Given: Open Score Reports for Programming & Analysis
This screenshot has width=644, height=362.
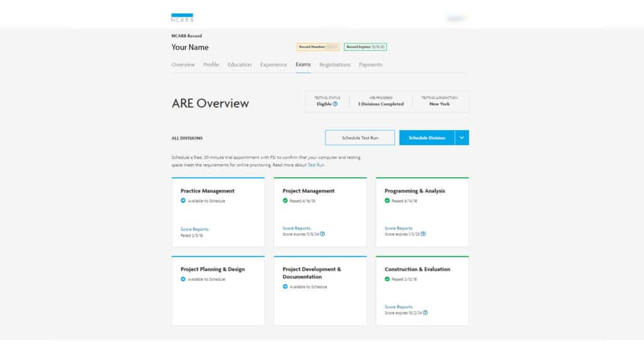Looking at the screenshot, I should click(x=398, y=228).
